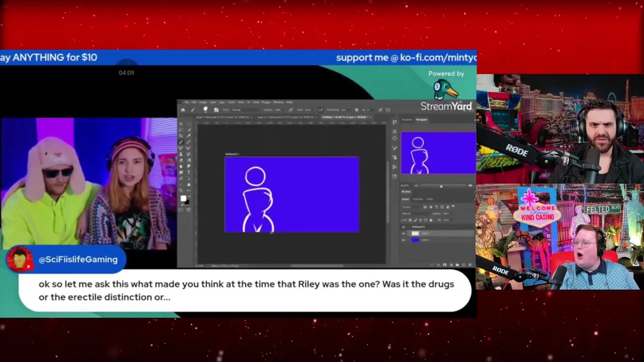Select the Crop tool
This screenshot has height=362, width=644.
(181, 136)
